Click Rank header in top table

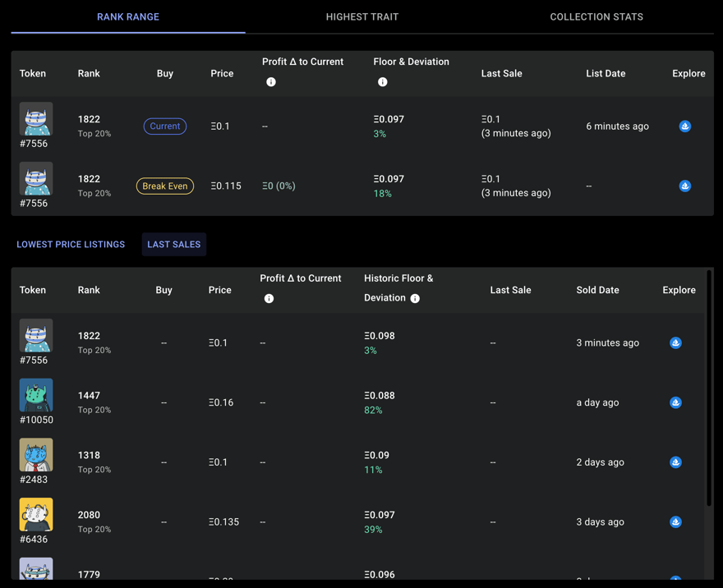click(x=89, y=74)
